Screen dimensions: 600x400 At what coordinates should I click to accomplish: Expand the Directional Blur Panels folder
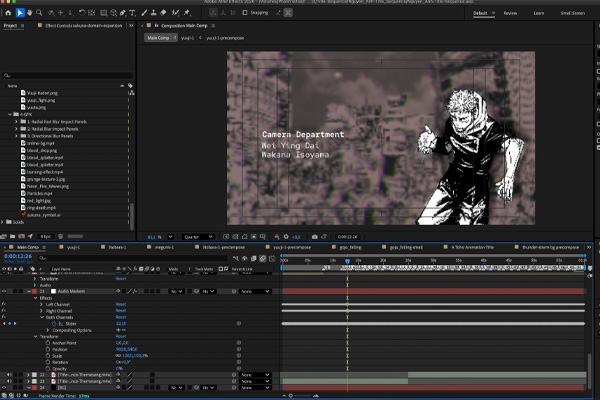click(16, 136)
